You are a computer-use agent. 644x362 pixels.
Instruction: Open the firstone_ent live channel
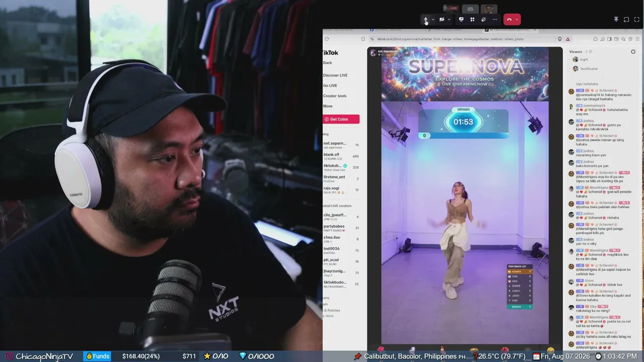tap(341, 178)
